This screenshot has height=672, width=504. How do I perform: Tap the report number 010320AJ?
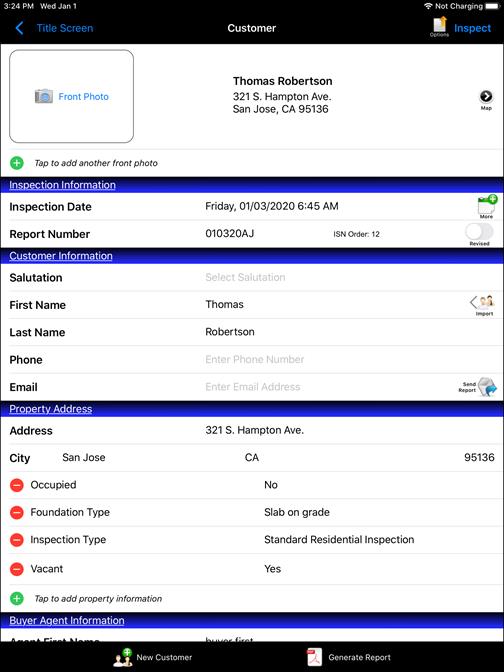(230, 234)
